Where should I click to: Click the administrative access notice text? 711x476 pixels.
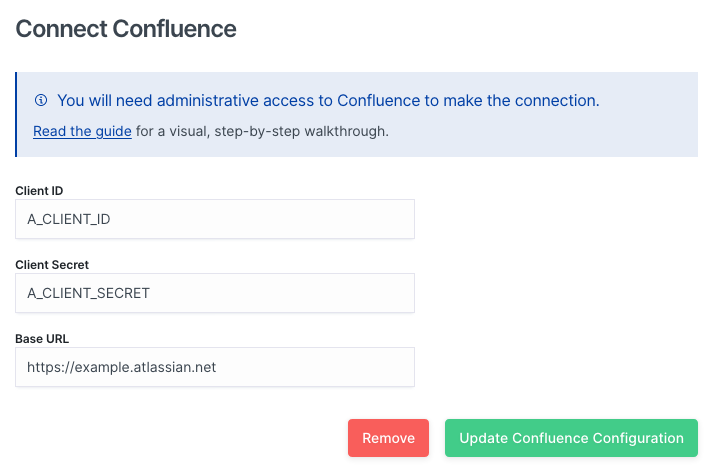[328, 100]
